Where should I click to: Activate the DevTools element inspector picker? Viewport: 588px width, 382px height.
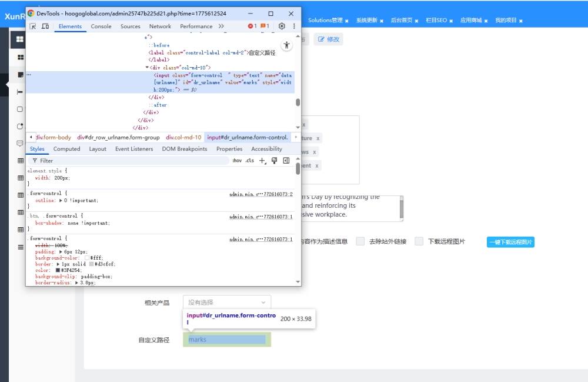pos(33,26)
